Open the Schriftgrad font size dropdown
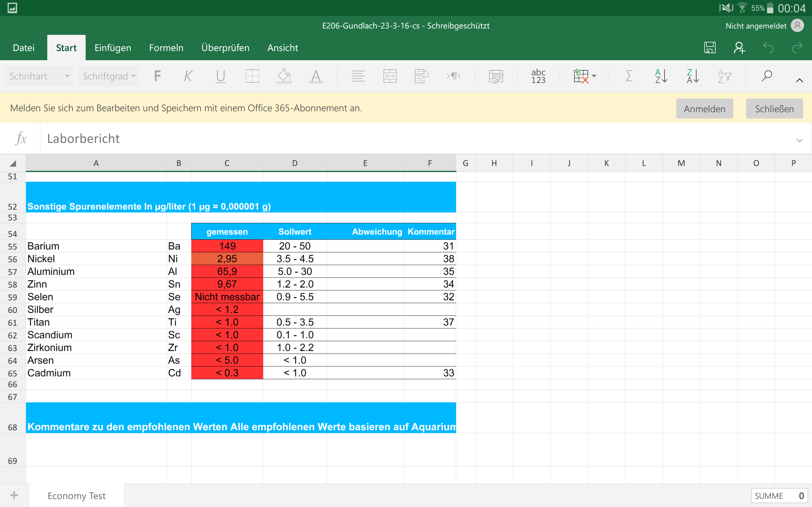The width and height of the screenshot is (812, 507). (109, 76)
